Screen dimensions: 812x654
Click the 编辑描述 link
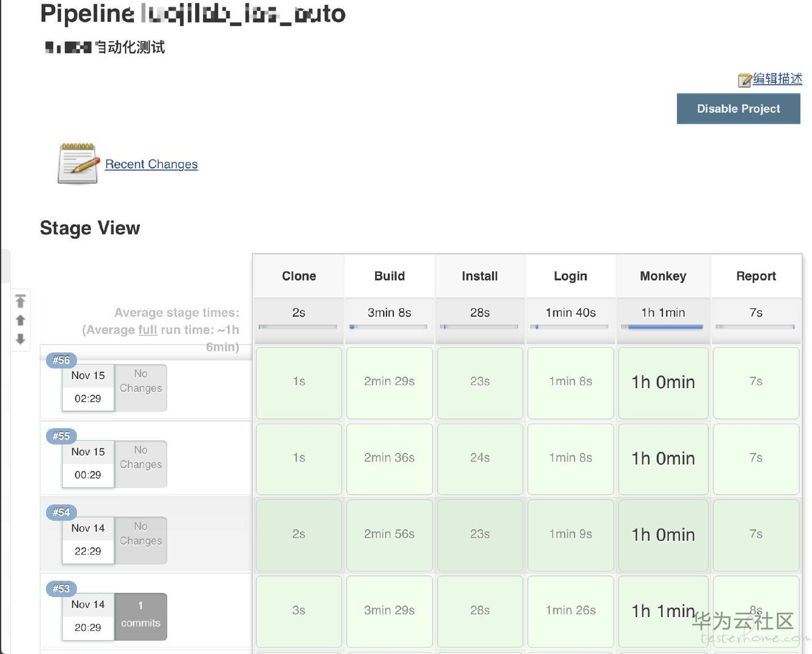click(x=777, y=79)
